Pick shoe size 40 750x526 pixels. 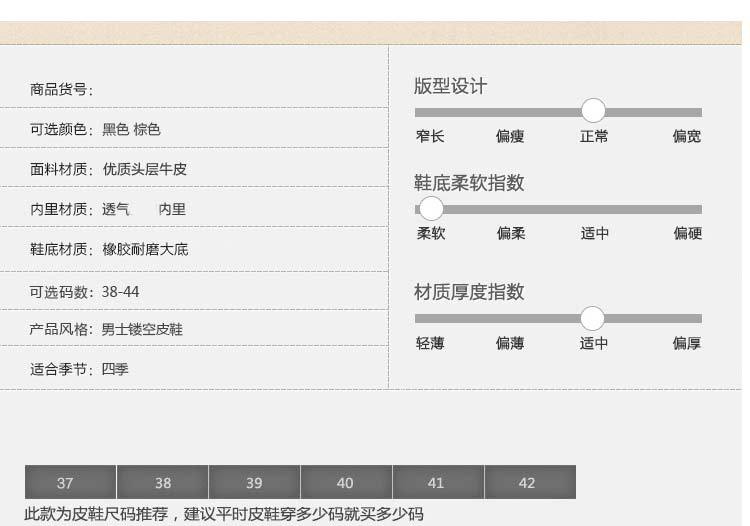(x=346, y=482)
